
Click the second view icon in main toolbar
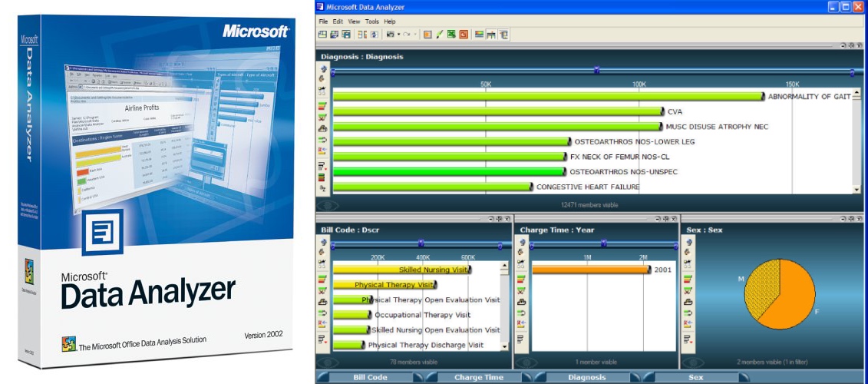tap(335, 35)
